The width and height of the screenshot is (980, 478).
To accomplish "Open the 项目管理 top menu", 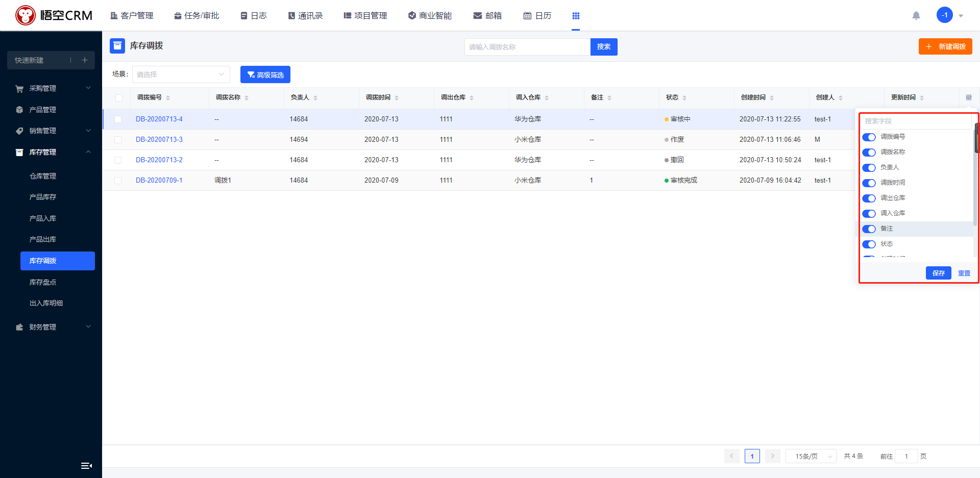I will 365,16.
